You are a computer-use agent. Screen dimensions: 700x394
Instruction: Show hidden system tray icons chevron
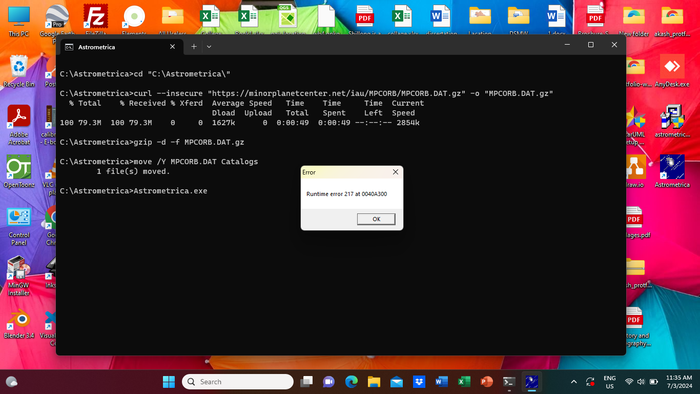(574, 382)
